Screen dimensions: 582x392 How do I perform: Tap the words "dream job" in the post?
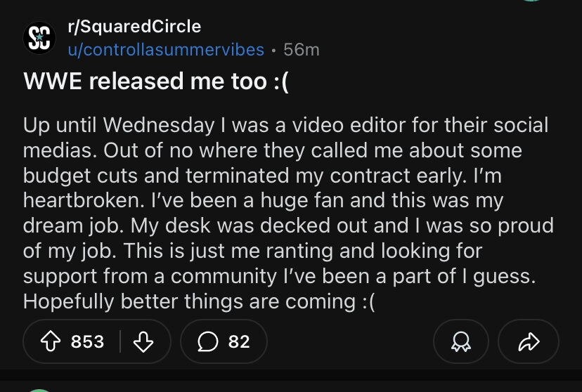pos(81,226)
